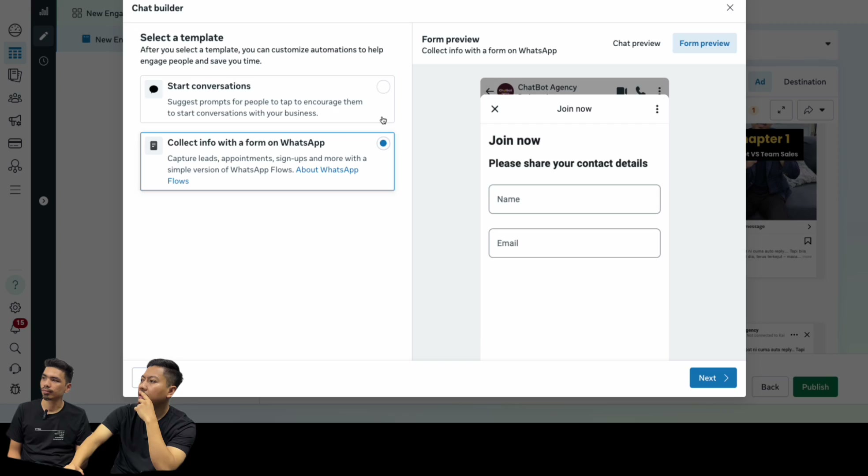Switch to the Form preview tab
The image size is (868, 476).
[704, 43]
